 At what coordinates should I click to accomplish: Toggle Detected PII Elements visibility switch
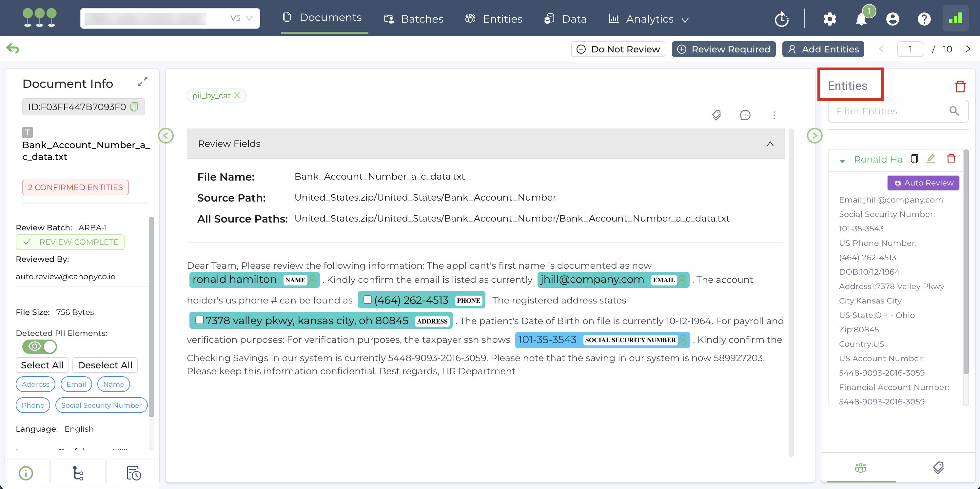point(40,346)
